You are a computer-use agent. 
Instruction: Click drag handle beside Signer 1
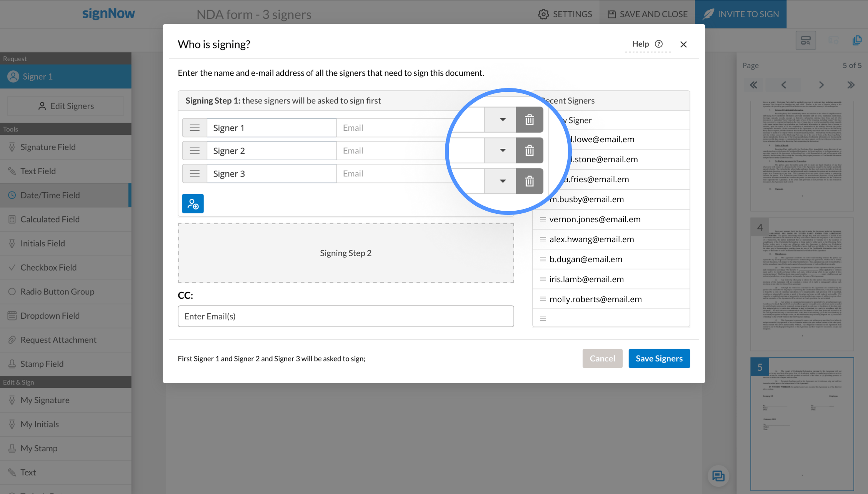(195, 128)
